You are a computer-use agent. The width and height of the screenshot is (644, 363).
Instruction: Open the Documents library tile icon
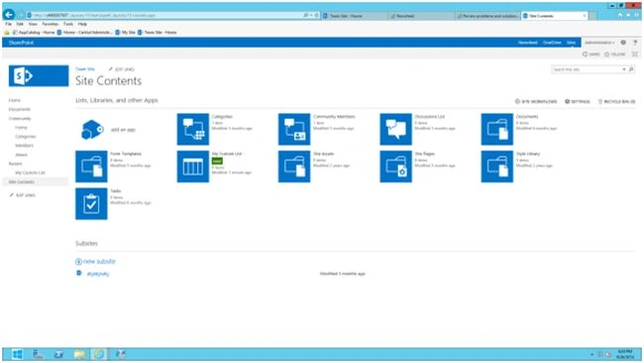pyautogui.click(x=497, y=129)
